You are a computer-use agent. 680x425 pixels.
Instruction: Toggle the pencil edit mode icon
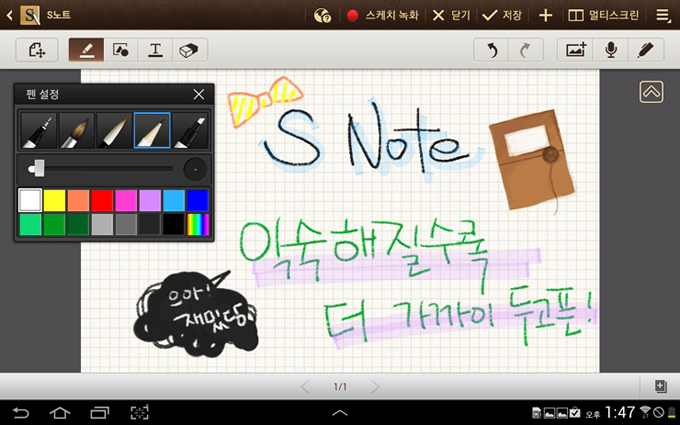[646, 50]
